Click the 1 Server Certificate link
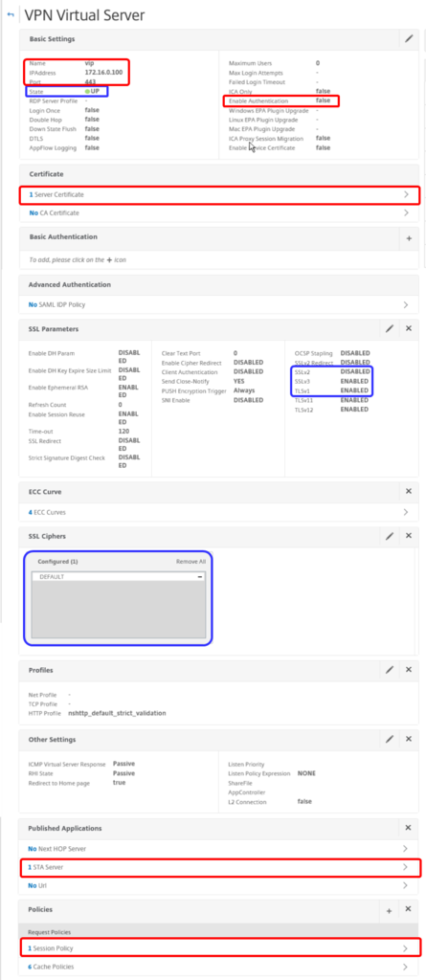 (x=56, y=195)
